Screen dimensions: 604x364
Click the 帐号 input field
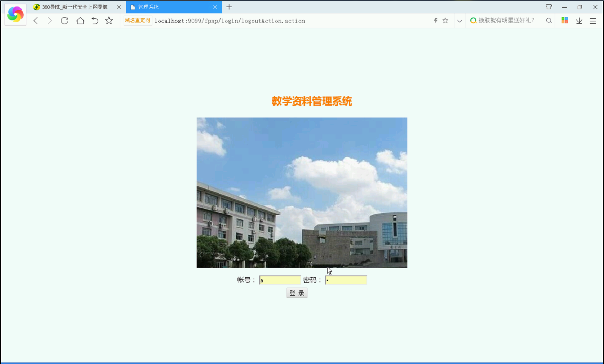(280, 280)
